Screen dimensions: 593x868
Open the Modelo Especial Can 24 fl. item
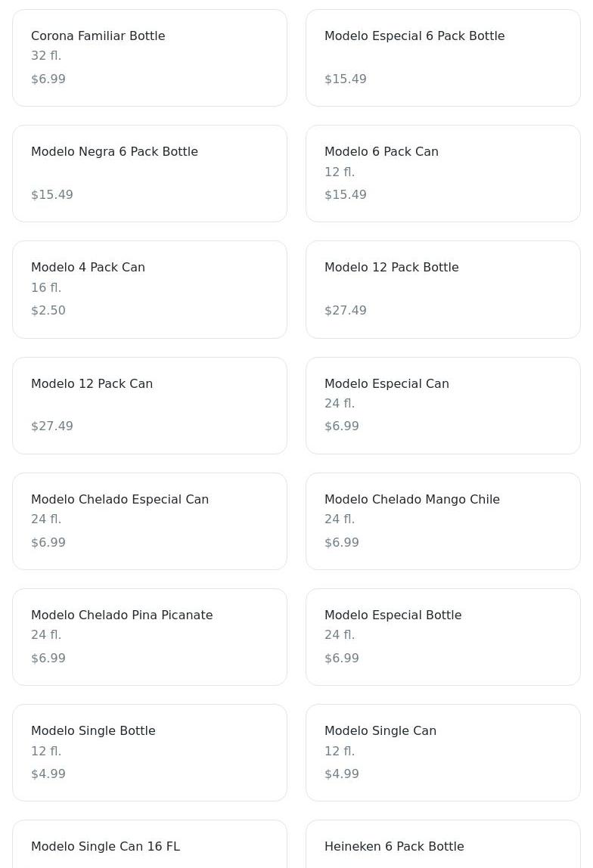tap(443, 405)
